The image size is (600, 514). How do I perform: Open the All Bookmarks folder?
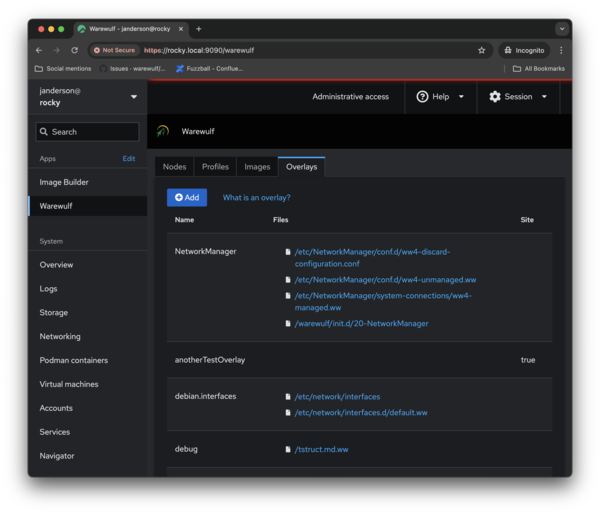point(539,69)
